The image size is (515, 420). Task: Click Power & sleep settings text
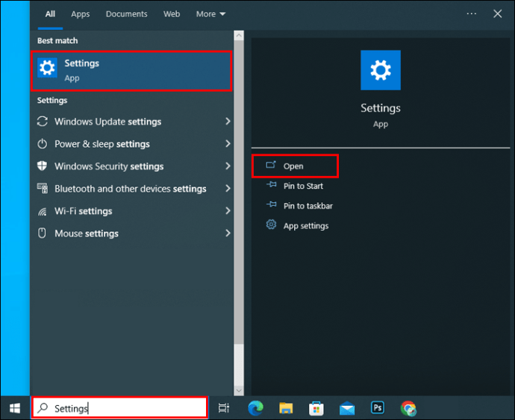coord(102,144)
